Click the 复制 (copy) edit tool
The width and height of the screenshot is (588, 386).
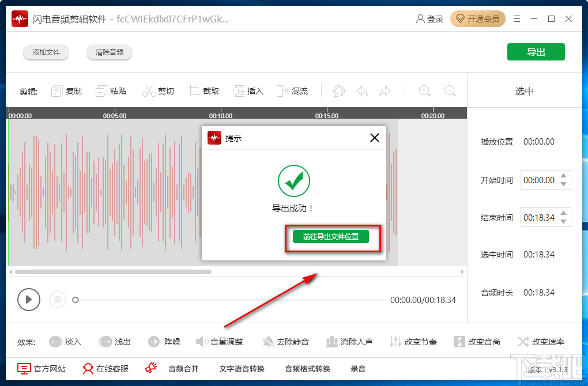click(66, 91)
